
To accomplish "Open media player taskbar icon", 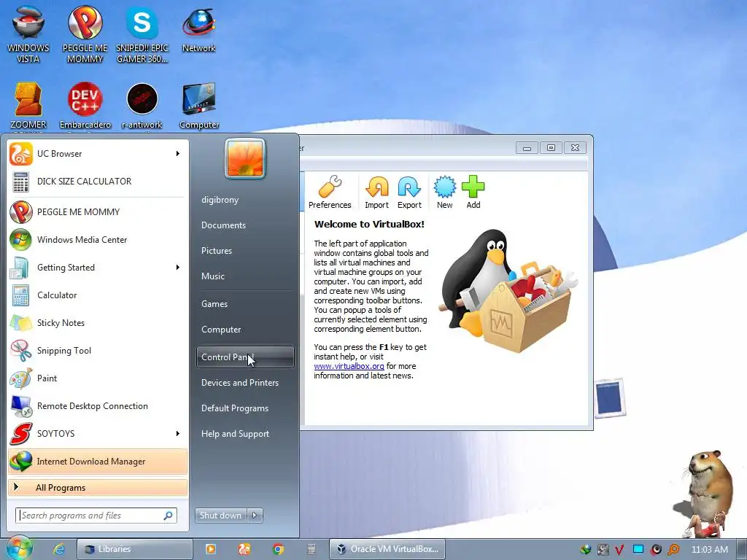I will [210, 549].
